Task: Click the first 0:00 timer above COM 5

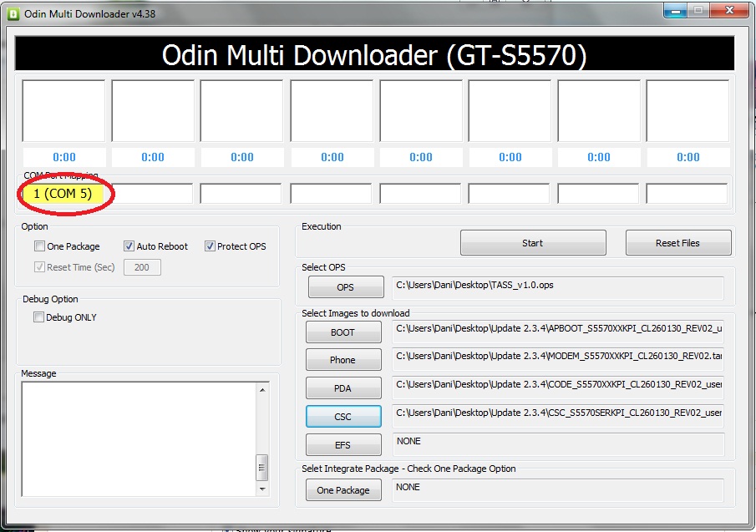Action: (x=64, y=157)
